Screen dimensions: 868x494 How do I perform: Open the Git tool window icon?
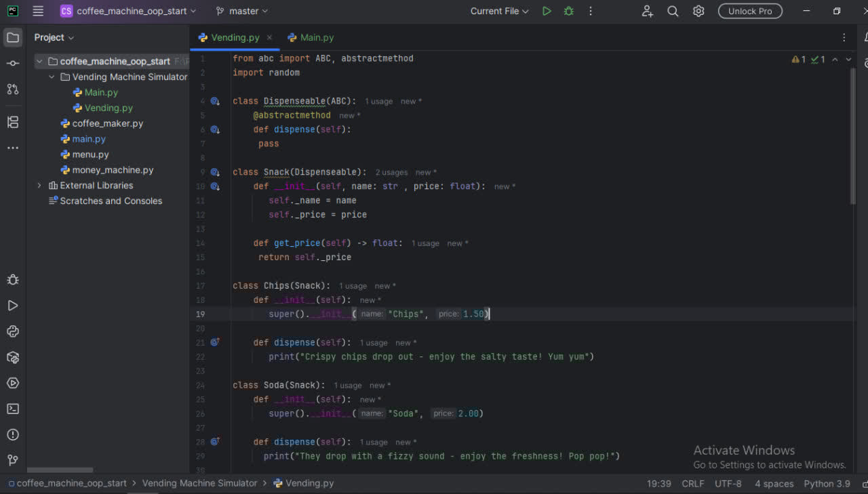(x=13, y=460)
